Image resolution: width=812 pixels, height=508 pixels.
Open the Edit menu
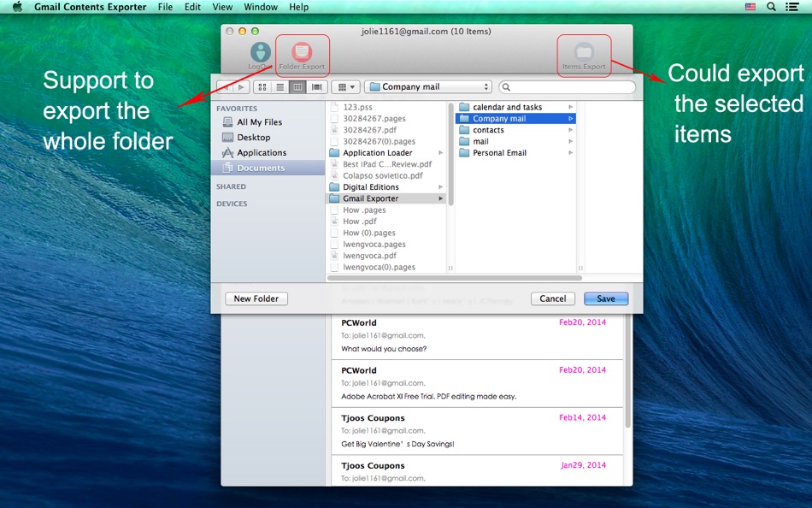point(192,7)
